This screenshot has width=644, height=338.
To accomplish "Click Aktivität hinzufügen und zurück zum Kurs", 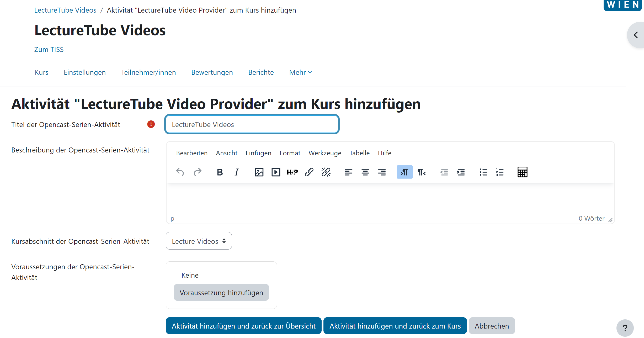I will 395,326.
